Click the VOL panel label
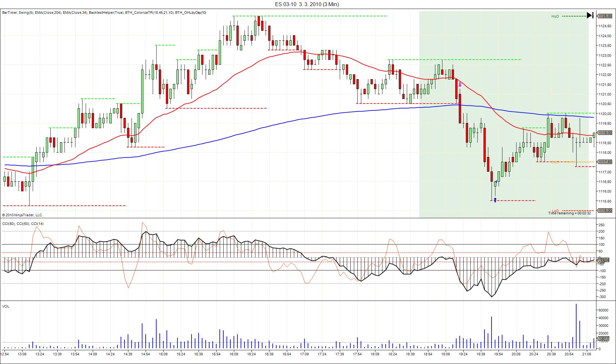This screenshot has width=616, height=364. click(x=6, y=306)
